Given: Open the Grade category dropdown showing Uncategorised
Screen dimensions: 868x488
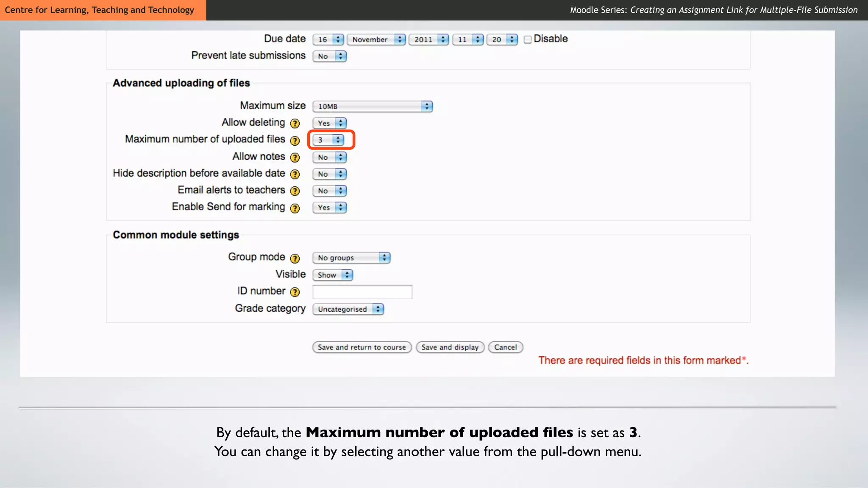Looking at the screenshot, I should click(348, 309).
